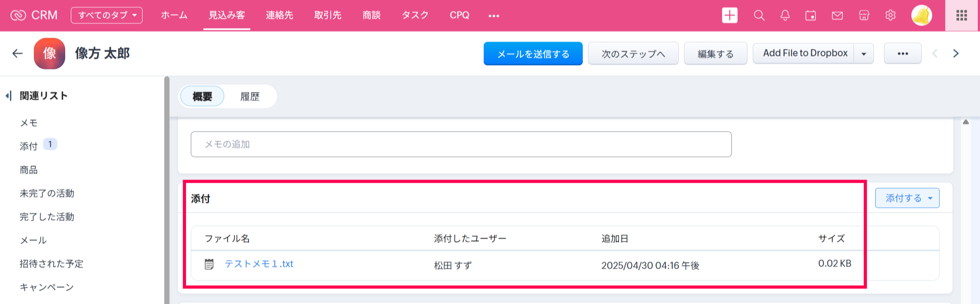The width and height of the screenshot is (980, 304).
Task: Click the メールを送信する button
Action: pos(533,54)
